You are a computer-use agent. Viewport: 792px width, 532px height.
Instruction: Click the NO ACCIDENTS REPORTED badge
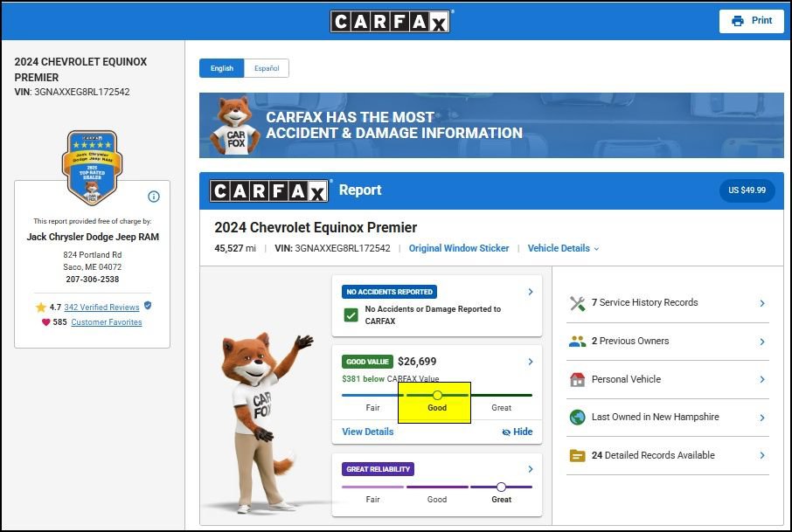click(x=389, y=292)
